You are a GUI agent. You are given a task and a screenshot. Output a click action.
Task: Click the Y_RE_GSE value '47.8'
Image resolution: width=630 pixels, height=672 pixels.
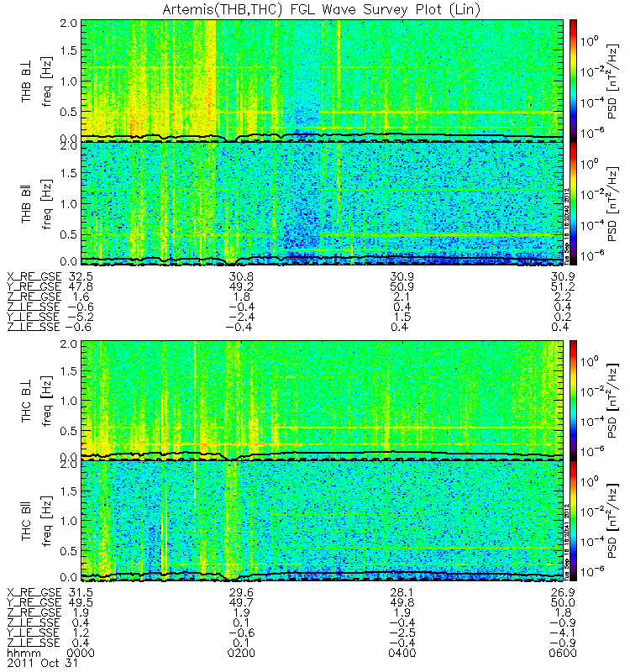(x=81, y=286)
